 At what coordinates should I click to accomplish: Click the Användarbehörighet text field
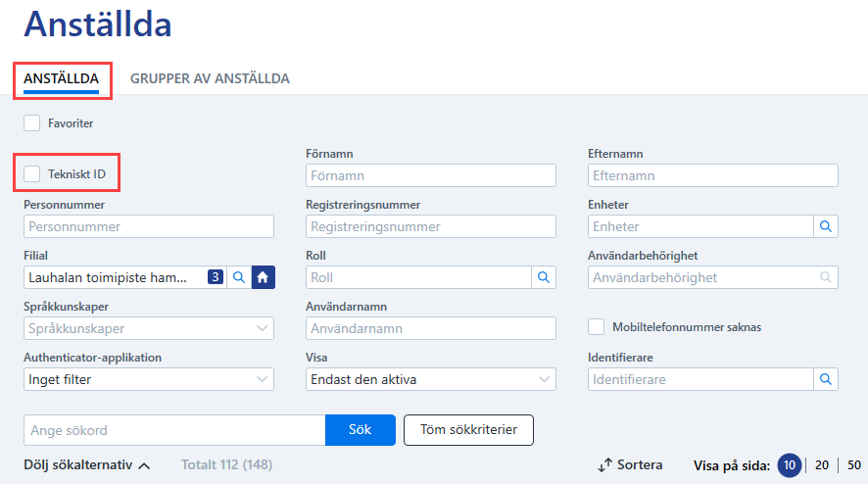[713, 277]
